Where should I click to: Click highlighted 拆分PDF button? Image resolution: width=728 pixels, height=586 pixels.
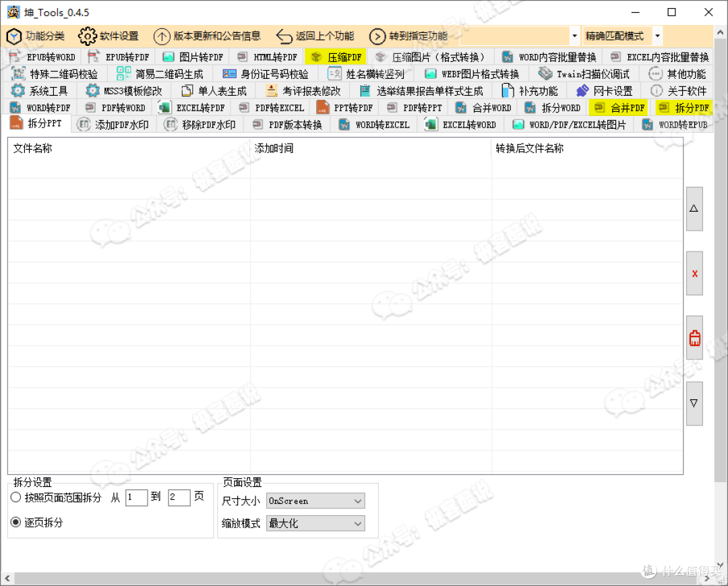[x=684, y=108]
